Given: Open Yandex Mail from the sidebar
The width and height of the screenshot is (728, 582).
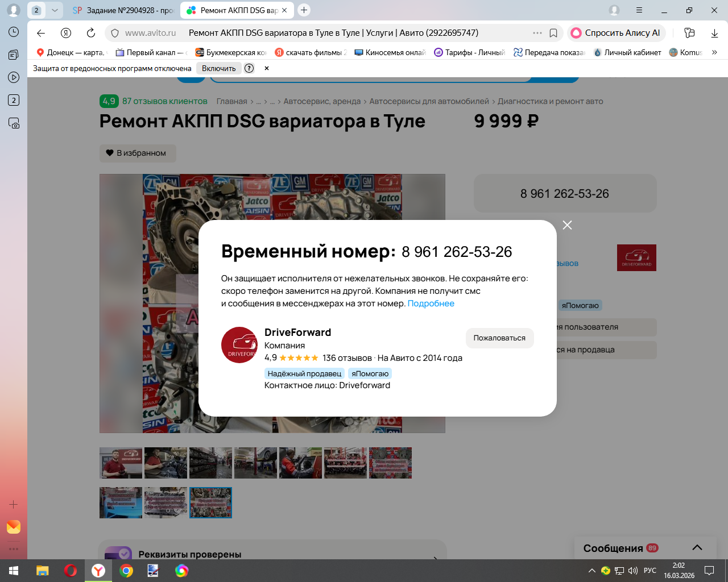Looking at the screenshot, I should click(x=14, y=527).
